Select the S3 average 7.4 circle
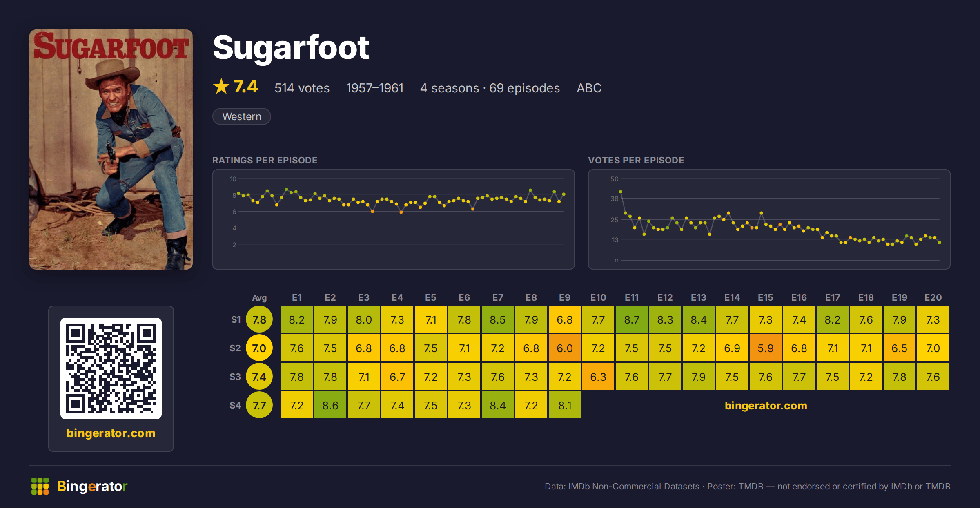The height and width of the screenshot is (509, 980). point(259,377)
